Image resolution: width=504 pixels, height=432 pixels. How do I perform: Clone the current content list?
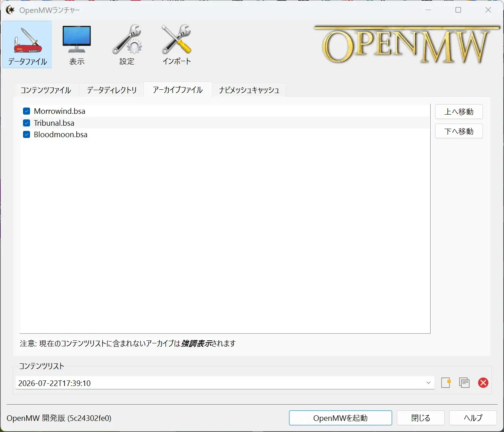(x=464, y=383)
